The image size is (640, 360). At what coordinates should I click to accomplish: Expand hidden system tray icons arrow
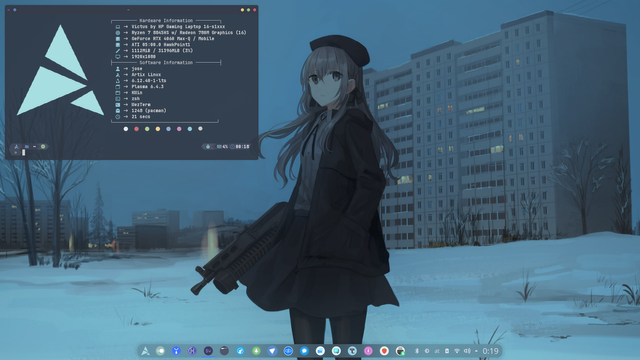tap(476, 351)
